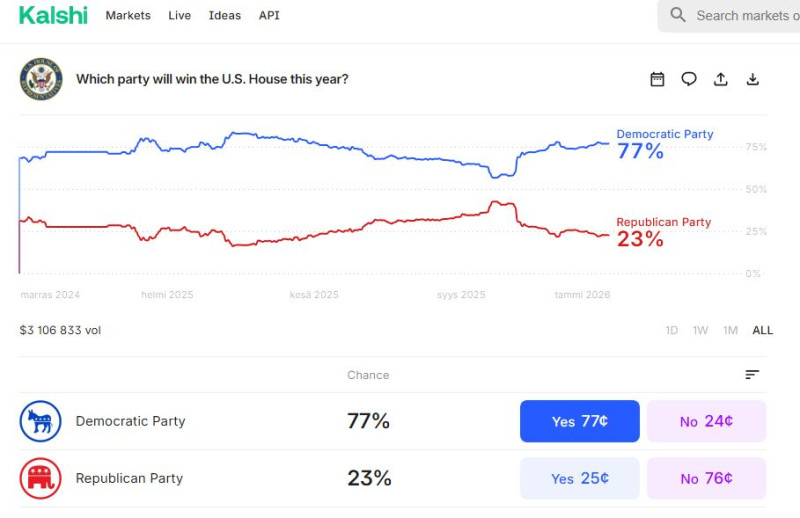Viewport: 800px width, 518px height.
Task: Click the No 76¢ button for the Republican Party
Action: pos(706,478)
